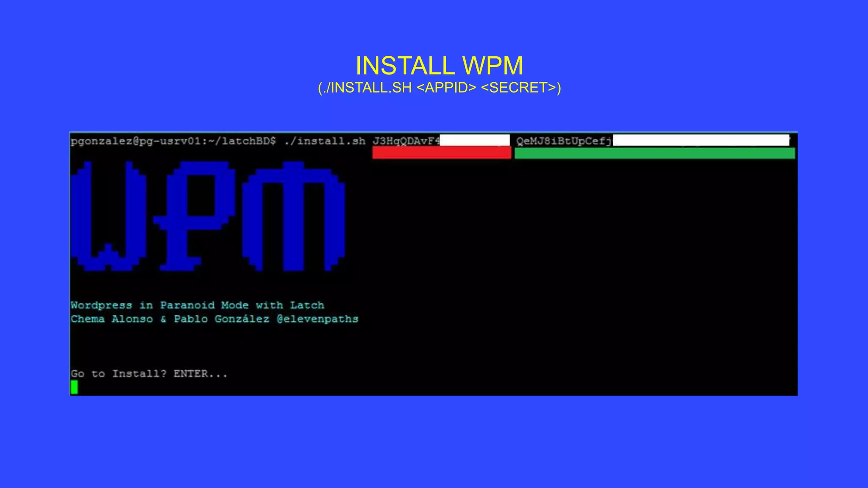This screenshot has height=488, width=868.
Task: Click the J3HqQDAvF4 app ID argument
Action: coord(406,141)
